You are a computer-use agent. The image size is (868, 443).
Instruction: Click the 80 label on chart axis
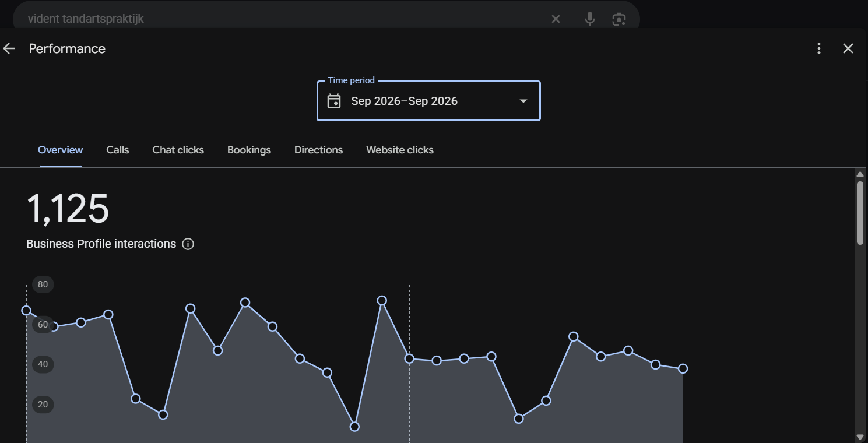click(x=43, y=284)
